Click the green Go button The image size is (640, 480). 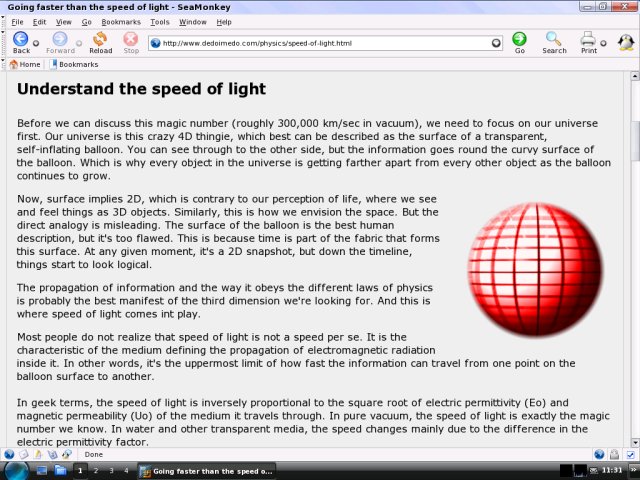(519, 39)
